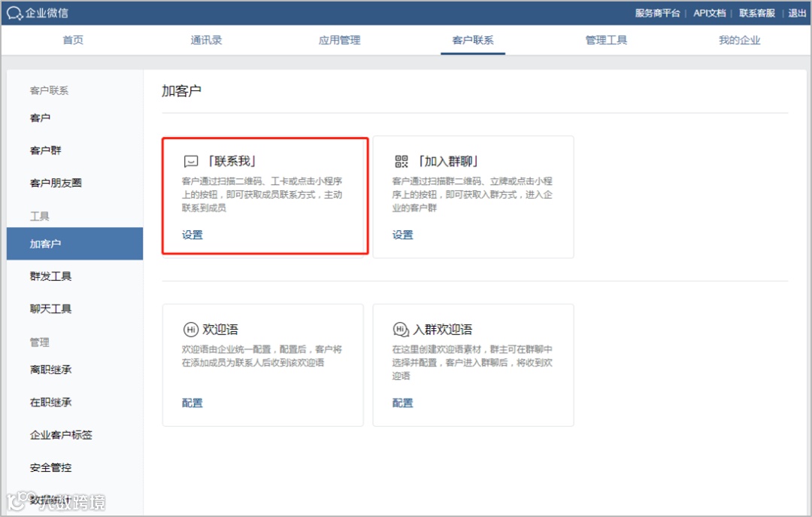Switch to the 通讯录 tab
This screenshot has width=812, height=517.
coord(206,40)
